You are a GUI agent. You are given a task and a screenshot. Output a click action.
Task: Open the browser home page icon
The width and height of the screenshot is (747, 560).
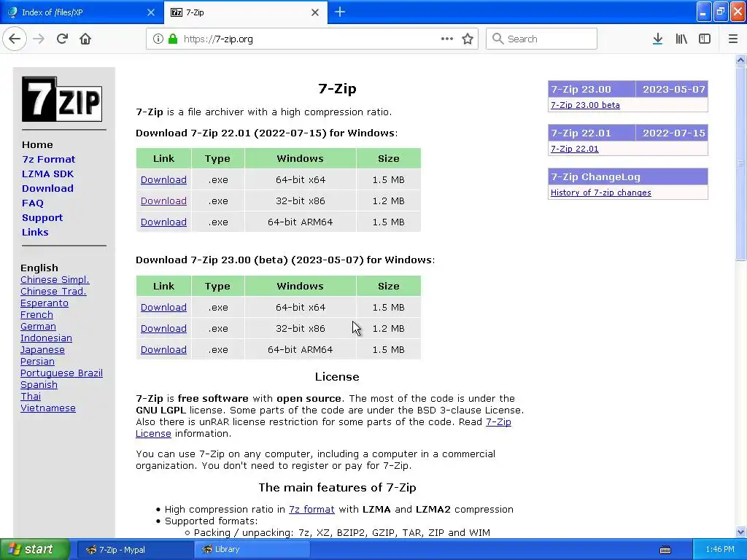pyautogui.click(x=85, y=39)
